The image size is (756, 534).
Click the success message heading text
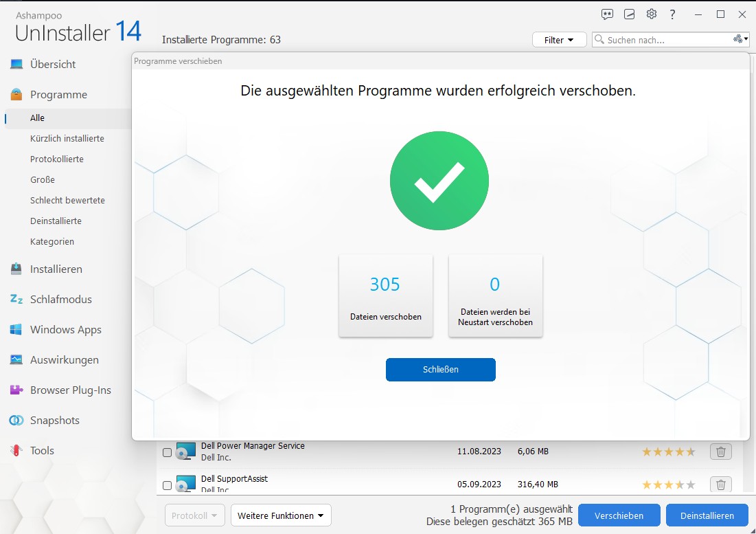pyautogui.click(x=438, y=91)
